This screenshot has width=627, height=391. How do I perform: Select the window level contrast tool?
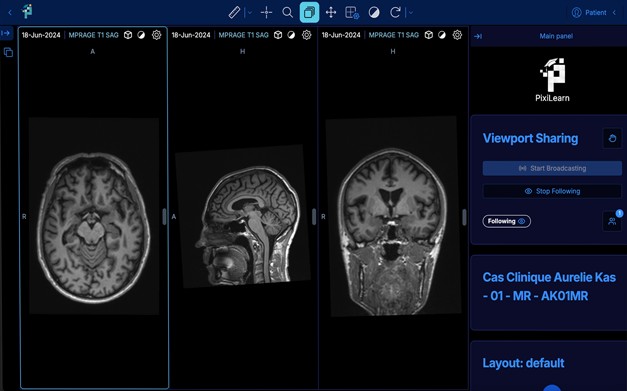coord(374,13)
